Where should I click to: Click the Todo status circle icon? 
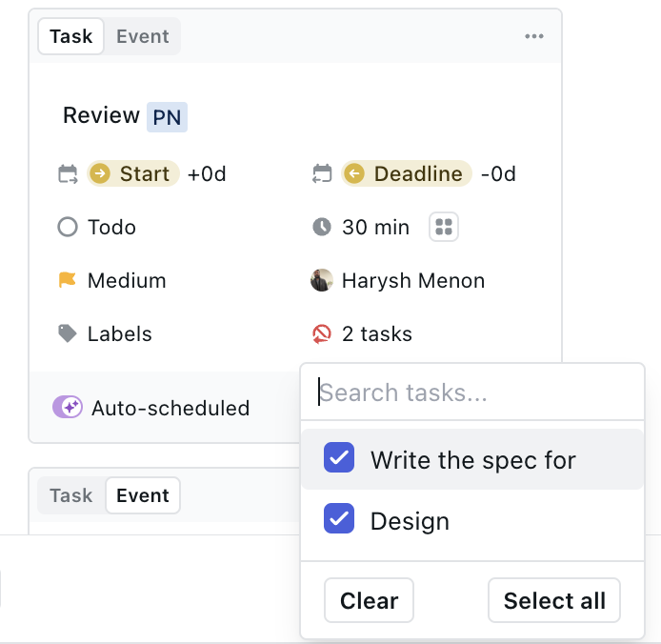(68, 228)
